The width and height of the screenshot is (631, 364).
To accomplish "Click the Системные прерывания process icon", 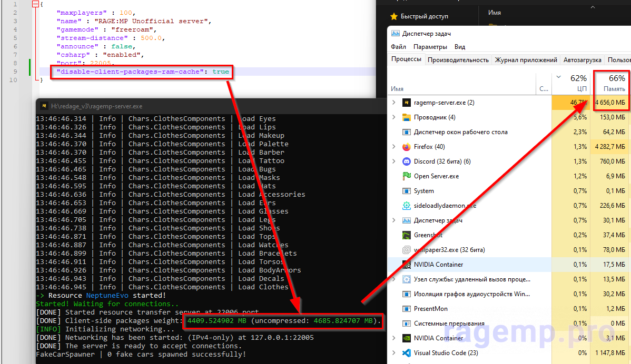I will (407, 323).
